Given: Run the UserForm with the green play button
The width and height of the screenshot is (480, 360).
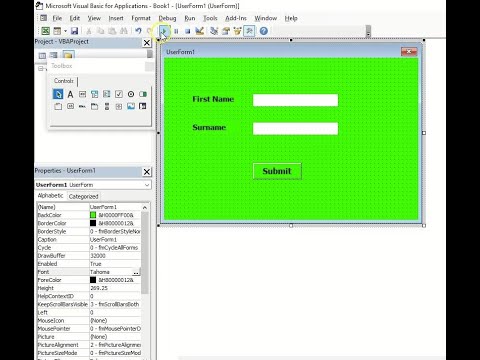Looking at the screenshot, I should coord(164,31).
